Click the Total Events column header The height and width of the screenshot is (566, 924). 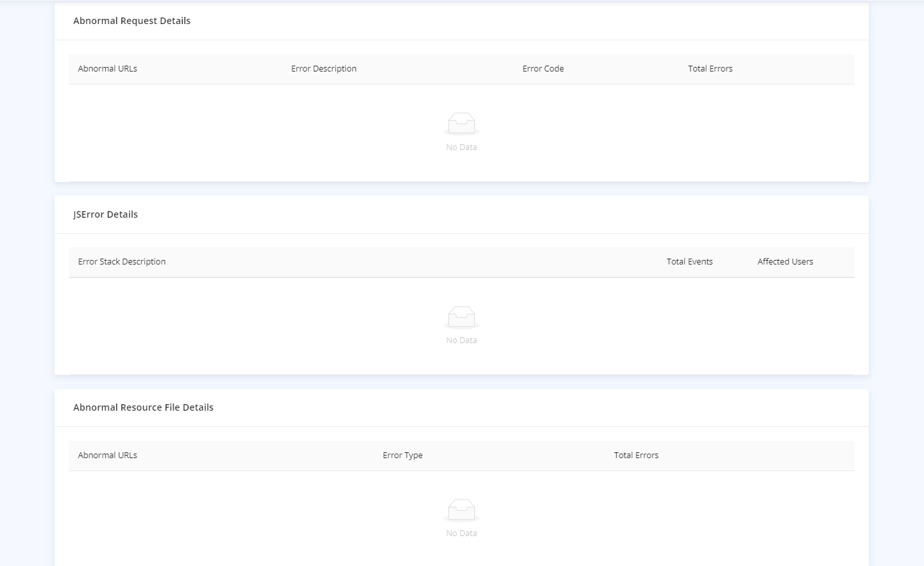(x=689, y=262)
